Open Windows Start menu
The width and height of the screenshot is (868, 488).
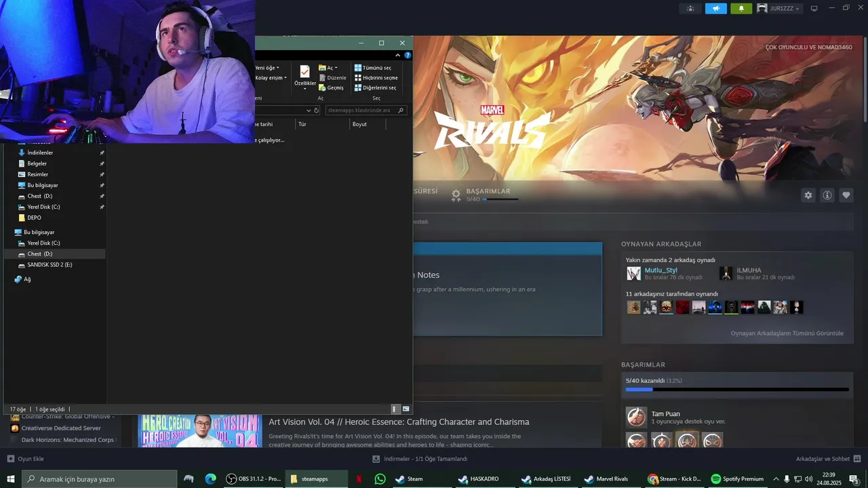click(x=11, y=479)
